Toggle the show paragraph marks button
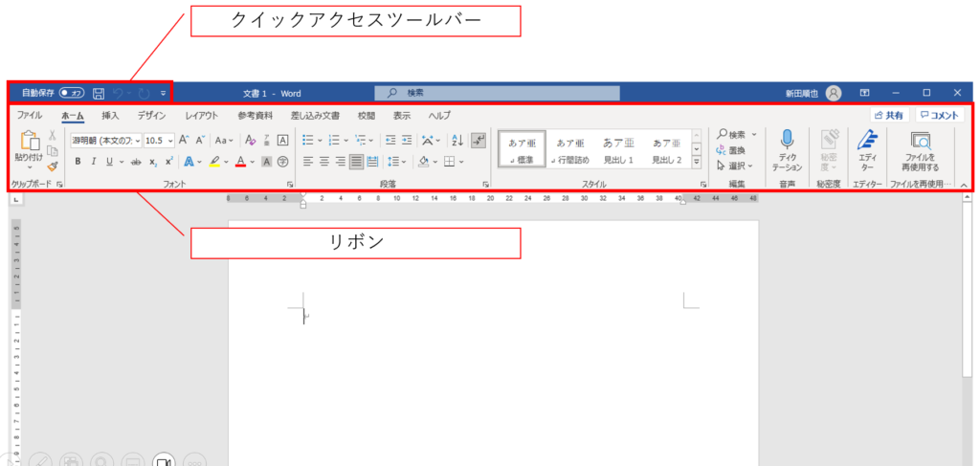This screenshot has height=466, width=980. [x=479, y=140]
